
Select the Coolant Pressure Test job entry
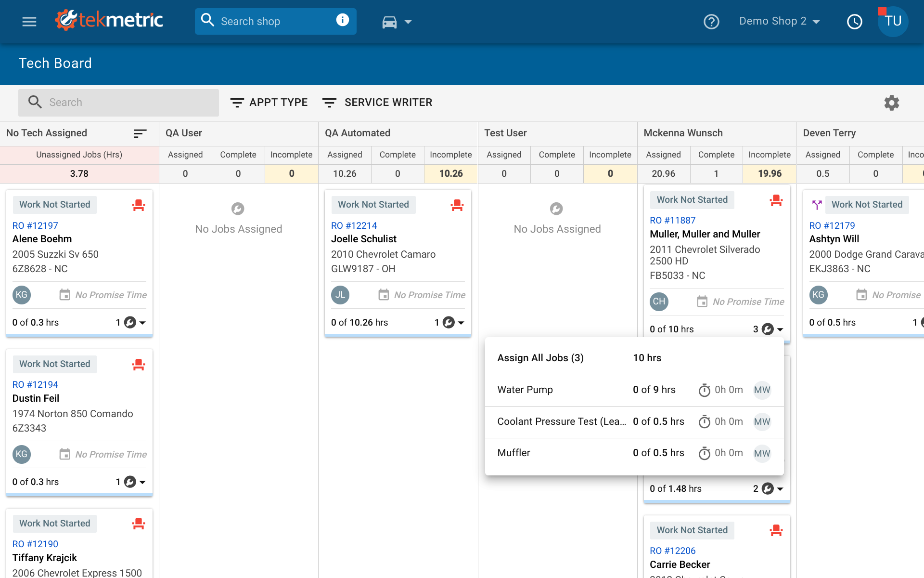(562, 421)
